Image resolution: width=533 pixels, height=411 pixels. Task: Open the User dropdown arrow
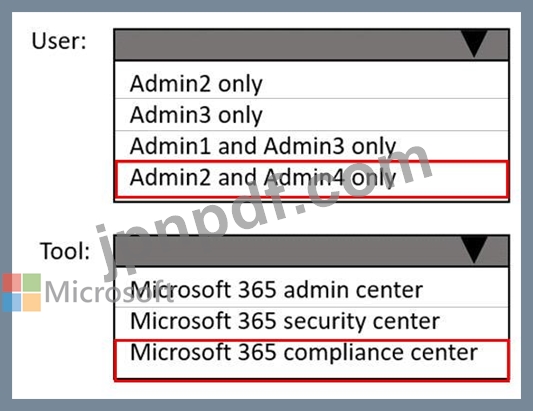click(x=475, y=44)
